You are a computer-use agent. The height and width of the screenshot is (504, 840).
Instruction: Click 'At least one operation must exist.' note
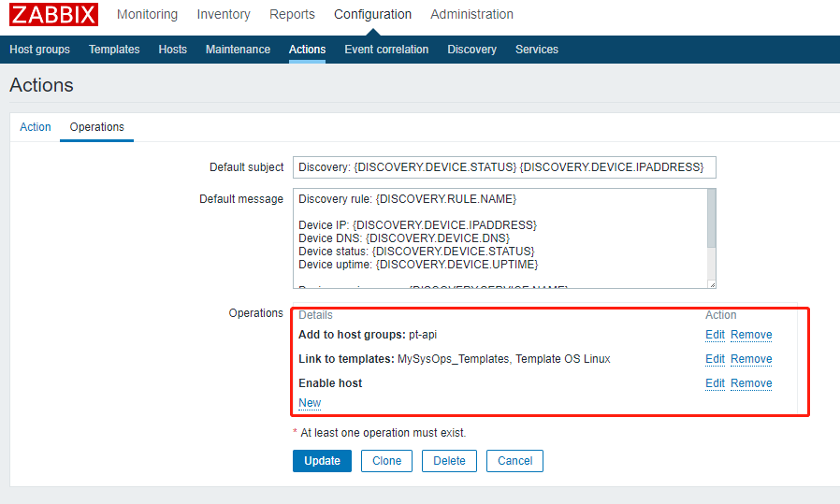click(383, 433)
